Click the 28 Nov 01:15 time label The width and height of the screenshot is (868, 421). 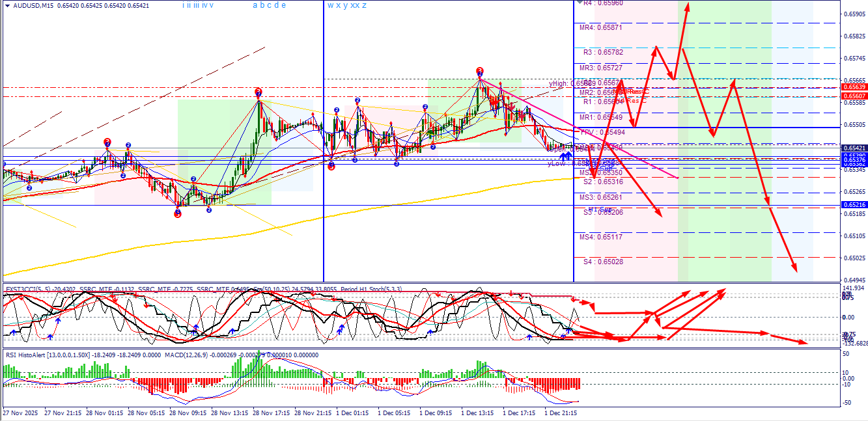click(105, 413)
